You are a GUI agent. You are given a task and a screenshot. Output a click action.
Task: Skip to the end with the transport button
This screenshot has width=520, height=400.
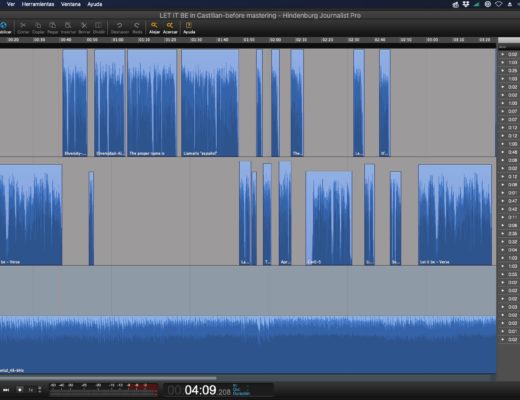click(x=6, y=390)
